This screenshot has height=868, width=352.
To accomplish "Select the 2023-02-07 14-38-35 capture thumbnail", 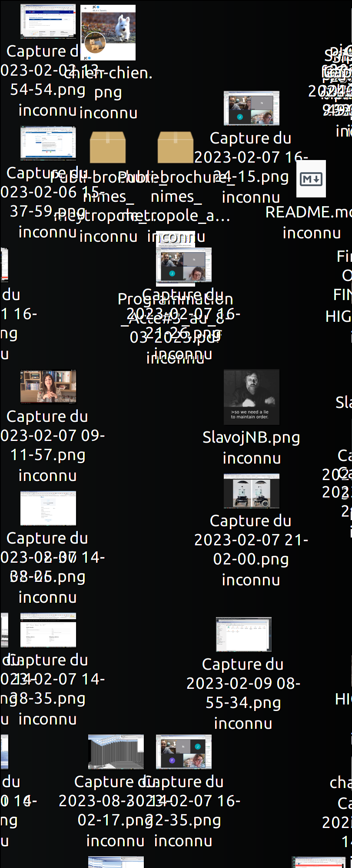I will [48, 630].
